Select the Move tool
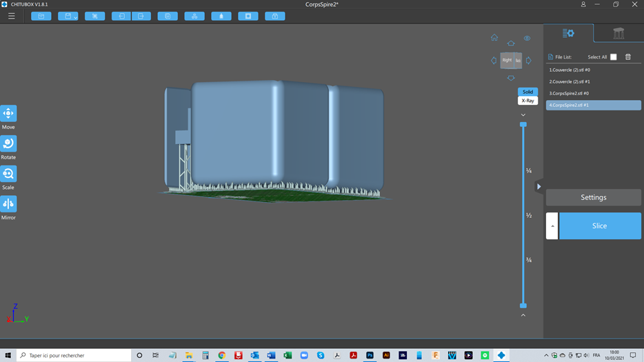This screenshot has height=362, width=644. tap(8, 114)
